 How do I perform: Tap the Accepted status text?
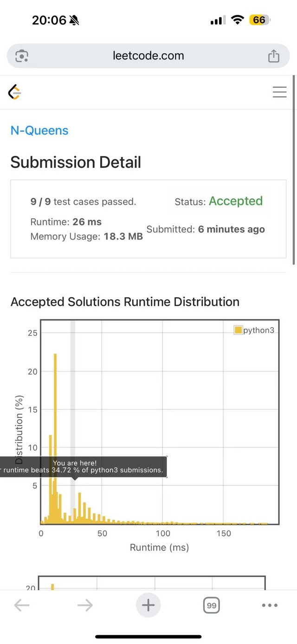point(236,201)
